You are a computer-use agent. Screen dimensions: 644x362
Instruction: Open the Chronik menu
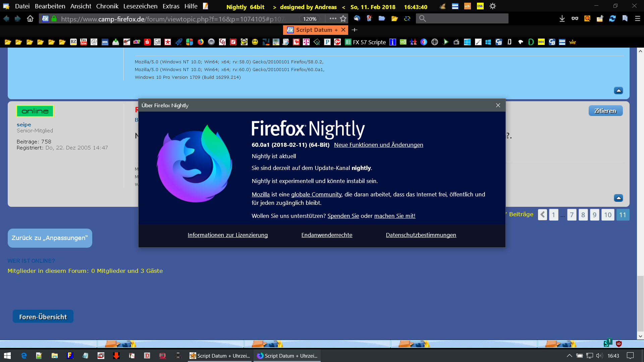click(107, 6)
